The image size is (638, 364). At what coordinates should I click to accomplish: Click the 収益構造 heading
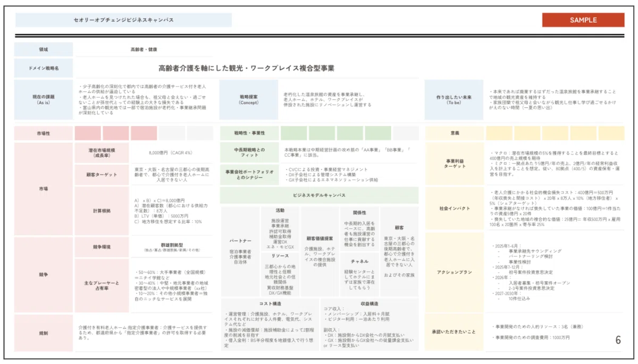click(370, 303)
